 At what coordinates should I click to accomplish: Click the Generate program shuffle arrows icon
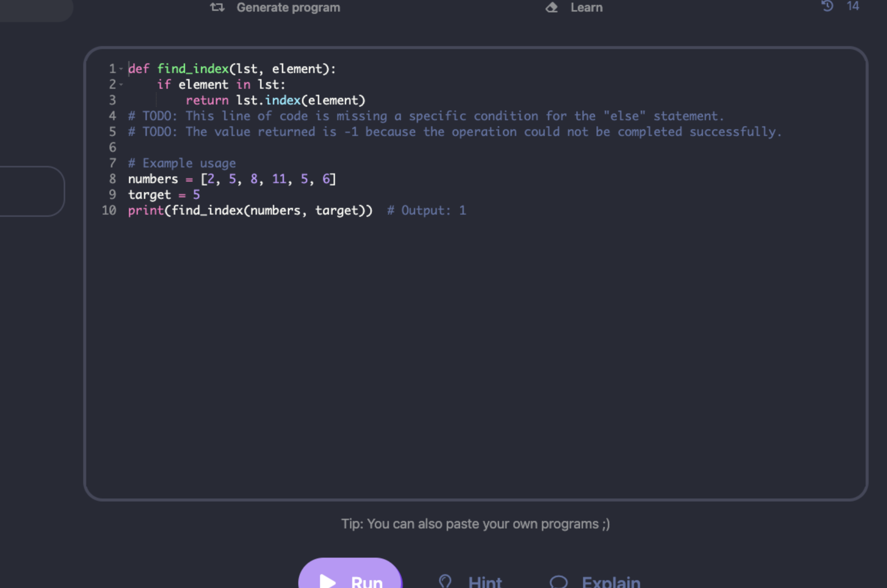217,7
